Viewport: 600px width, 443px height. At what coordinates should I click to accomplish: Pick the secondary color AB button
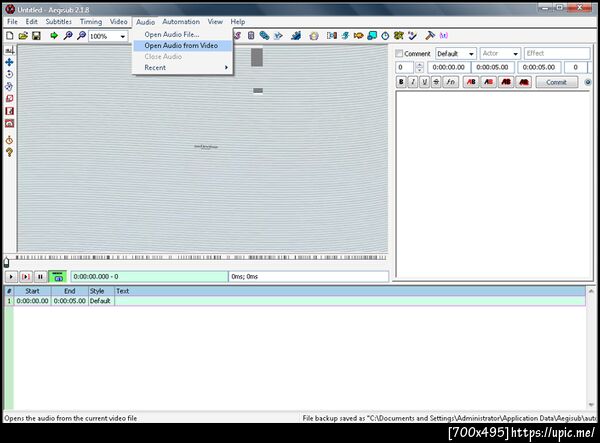[x=489, y=82]
